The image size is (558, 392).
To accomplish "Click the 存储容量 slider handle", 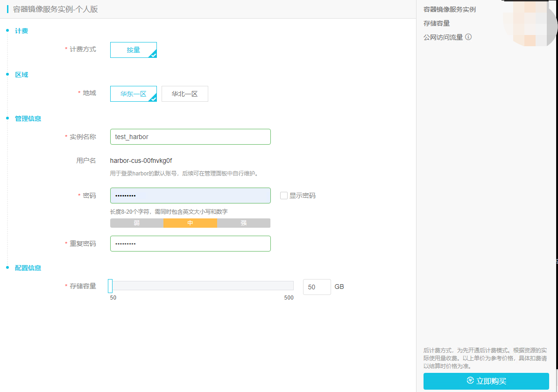I will click(110, 286).
